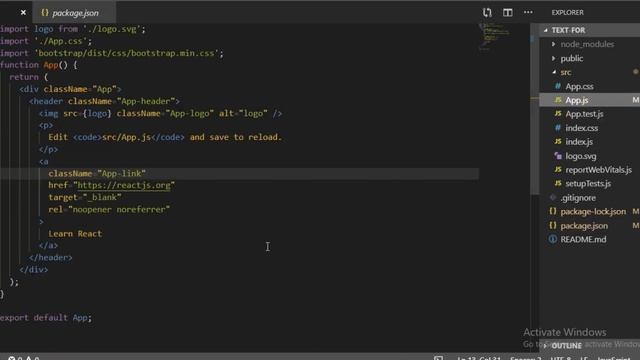Viewport: 640px width, 360px height.
Task: Collapse the src folder
Action: 554,72
